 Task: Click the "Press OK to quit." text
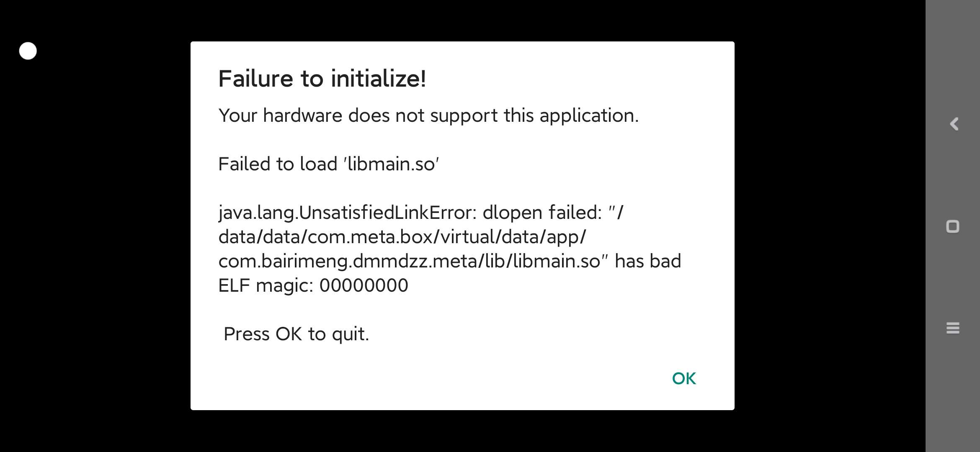point(296,334)
